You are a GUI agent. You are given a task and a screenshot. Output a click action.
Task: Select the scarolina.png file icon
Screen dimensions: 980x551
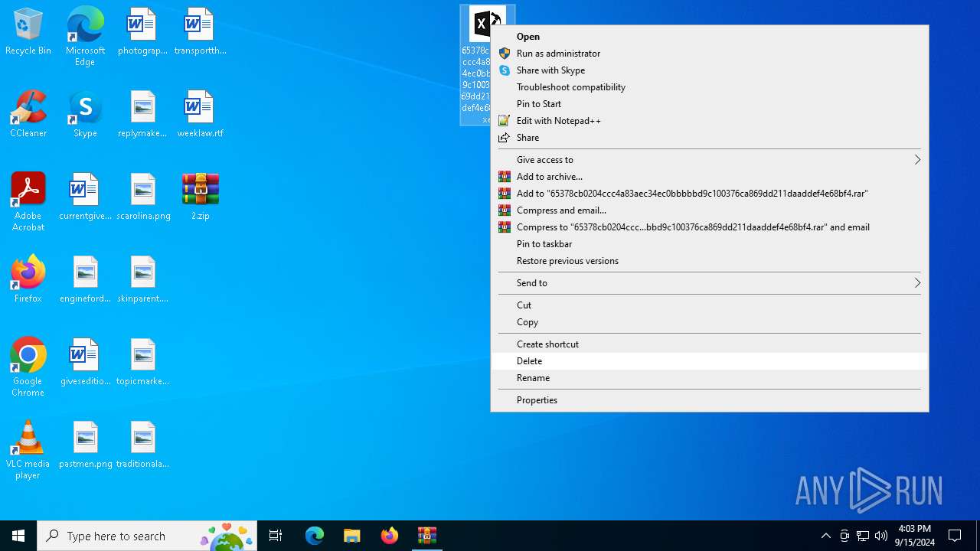pyautogui.click(x=142, y=196)
